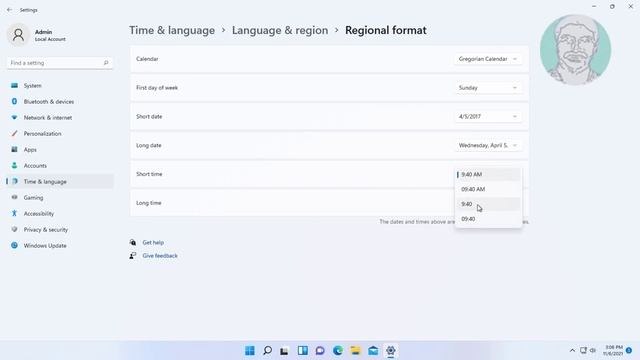Open Widgets from taskbar

click(302, 351)
